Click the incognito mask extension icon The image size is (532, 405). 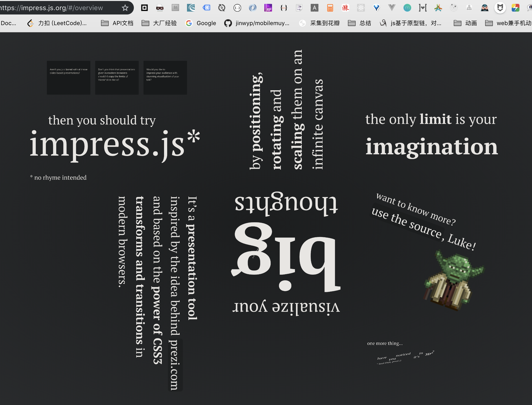pos(160,8)
